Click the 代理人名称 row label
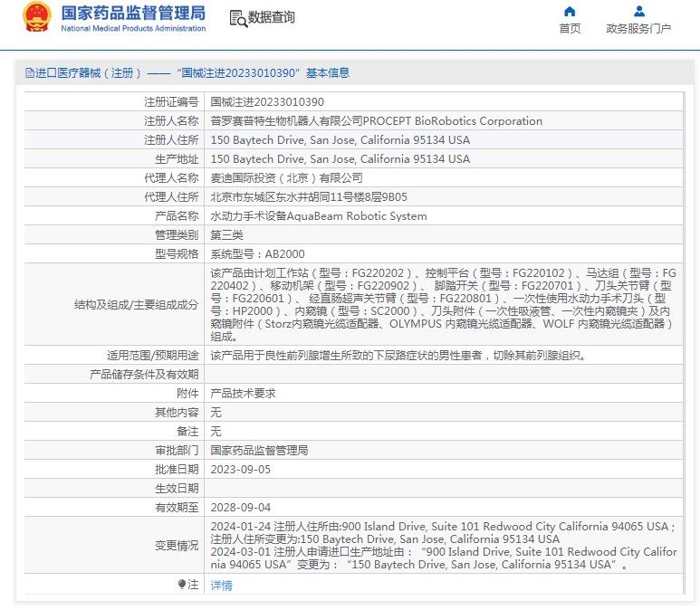700x610 pixels. click(171, 178)
